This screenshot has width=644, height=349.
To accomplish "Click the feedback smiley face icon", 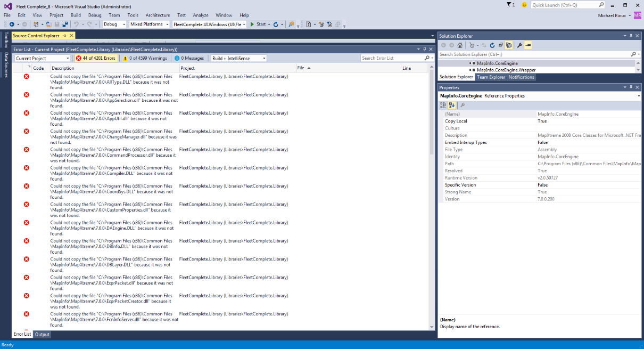I will click(x=524, y=5).
